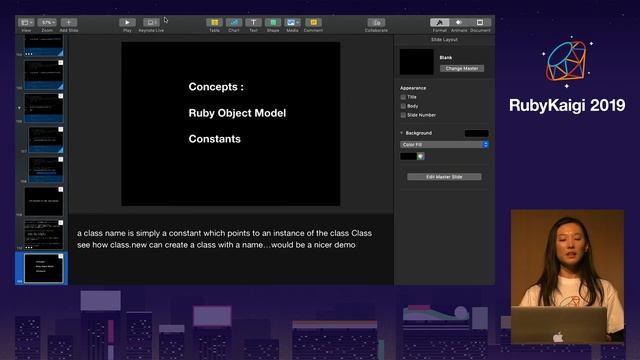
Task: Select the 'Ruby Object Model' text on slide
Action: click(237, 113)
